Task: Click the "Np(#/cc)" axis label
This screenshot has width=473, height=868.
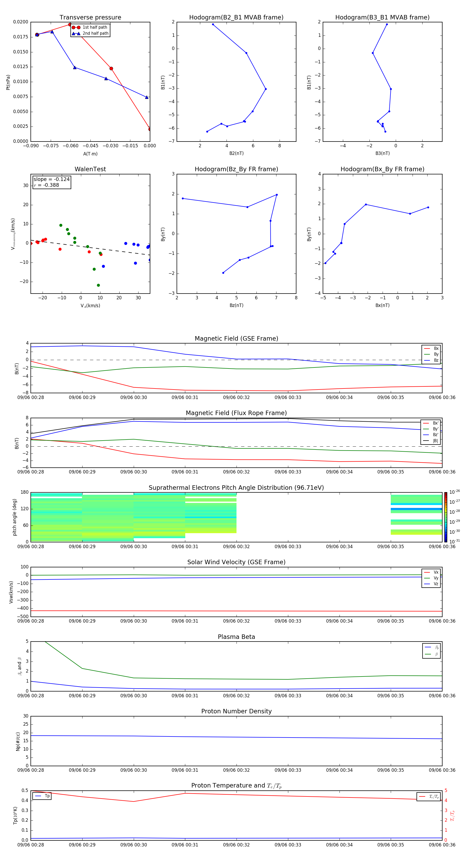Action: click(x=18, y=741)
